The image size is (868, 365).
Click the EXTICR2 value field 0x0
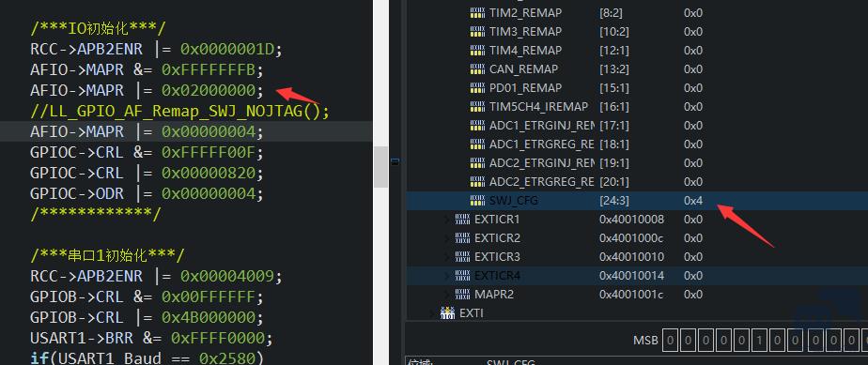pos(693,238)
